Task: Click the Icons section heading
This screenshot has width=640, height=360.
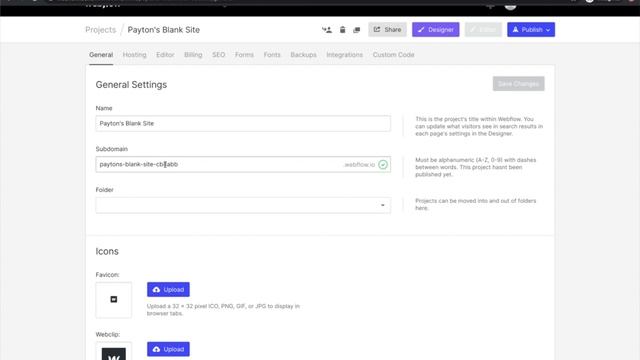Action: (107, 251)
